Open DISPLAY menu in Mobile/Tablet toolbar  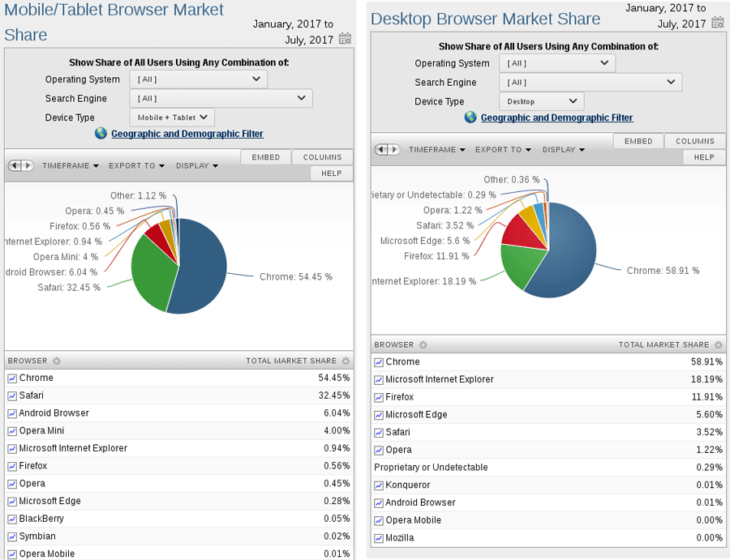[197, 165]
